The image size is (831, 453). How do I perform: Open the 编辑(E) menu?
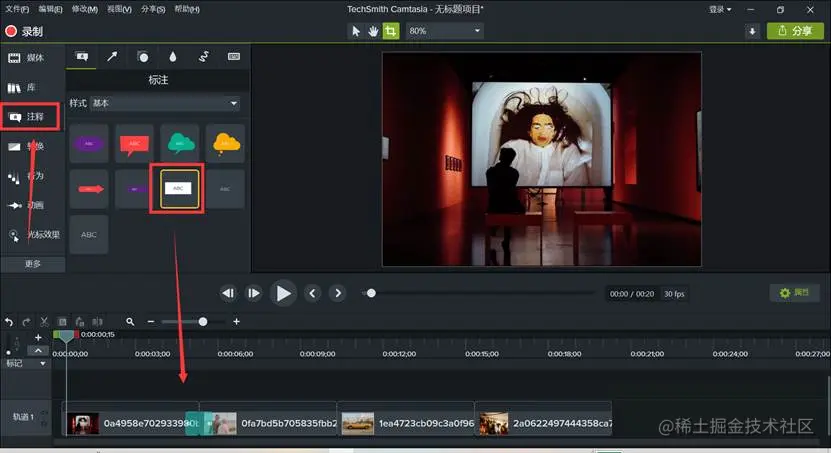50,9
